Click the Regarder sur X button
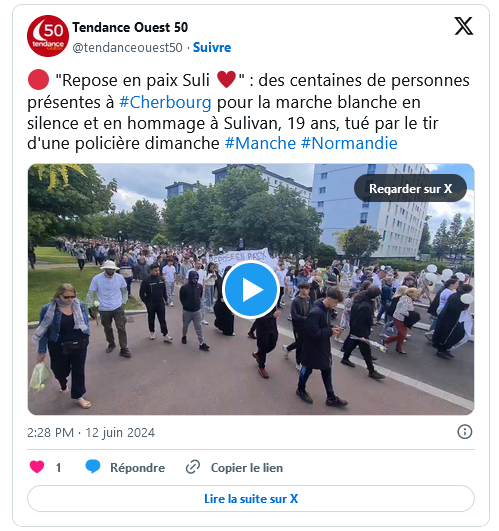The image size is (499, 531). coord(410,188)
